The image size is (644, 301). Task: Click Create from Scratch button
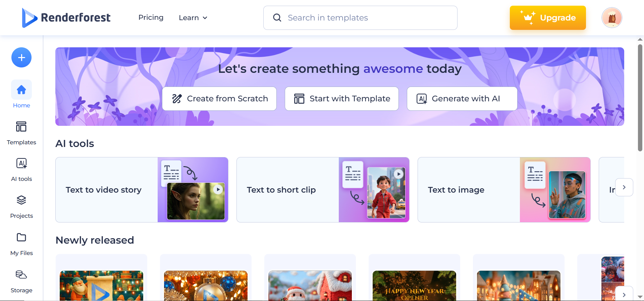click(x=219, y=99)
